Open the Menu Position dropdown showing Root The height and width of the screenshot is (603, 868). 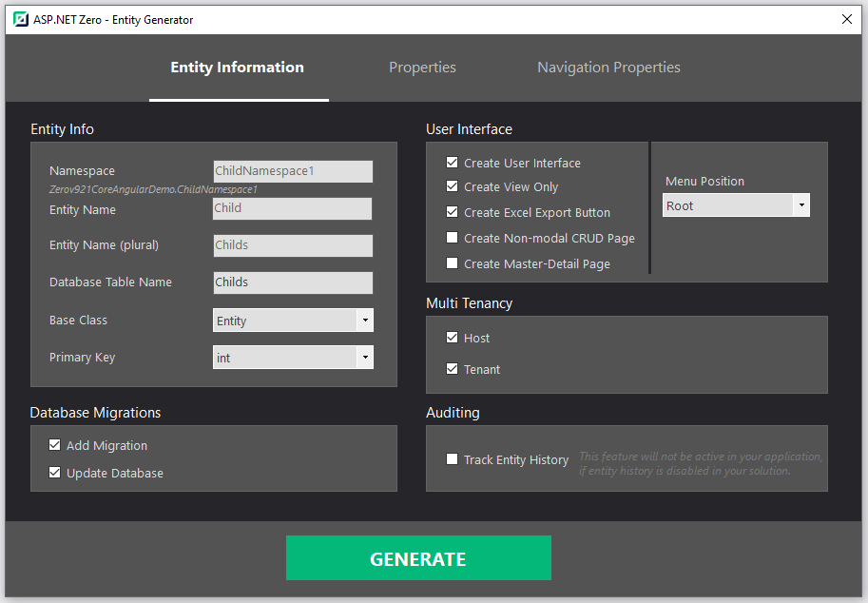pos(801,204)
